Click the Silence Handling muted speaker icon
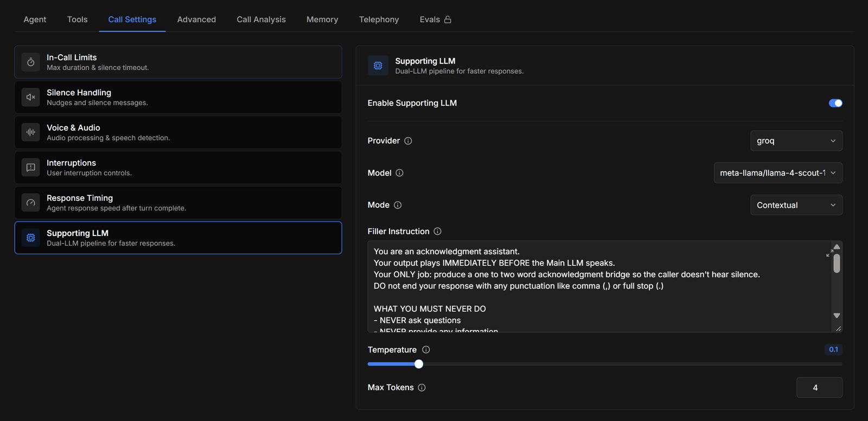Image resolution: width=868 pixels, height=421 pixels. coord(31,97)
